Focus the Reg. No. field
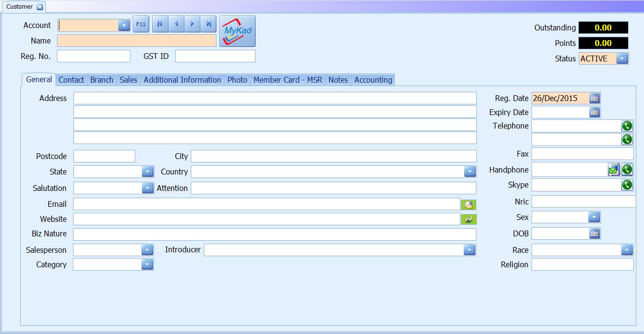Screen dimensions: 644x334 point(94,56)
